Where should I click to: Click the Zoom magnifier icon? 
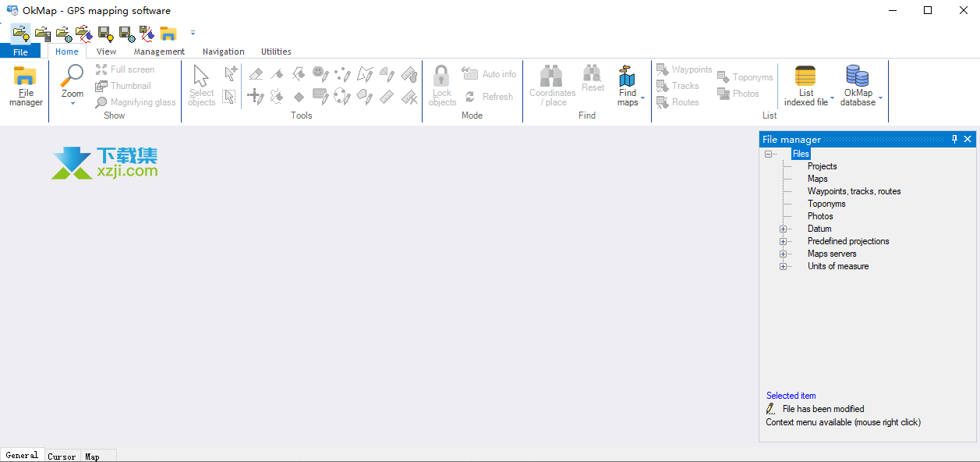(x=72, y=76)
